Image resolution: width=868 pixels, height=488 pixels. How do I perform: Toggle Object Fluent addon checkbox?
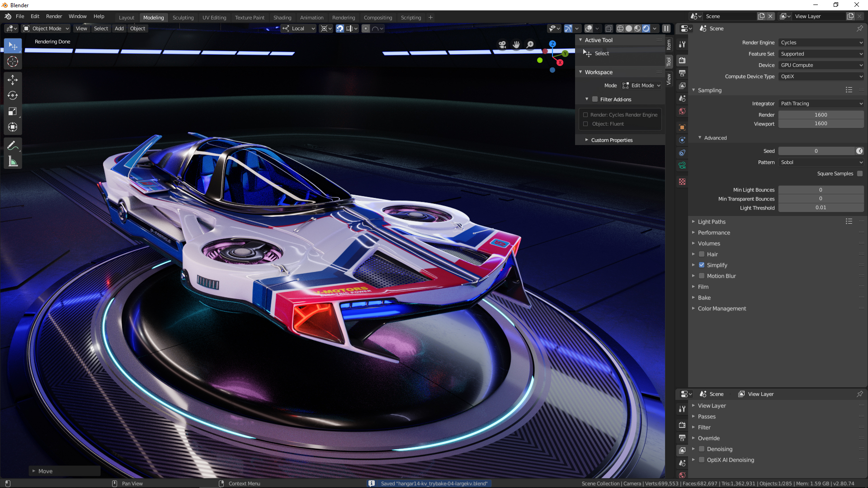pos(586,123)
